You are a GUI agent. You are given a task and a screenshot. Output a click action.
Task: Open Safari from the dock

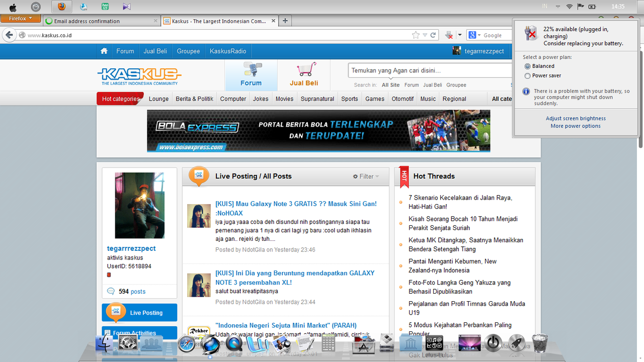[186, 344]
